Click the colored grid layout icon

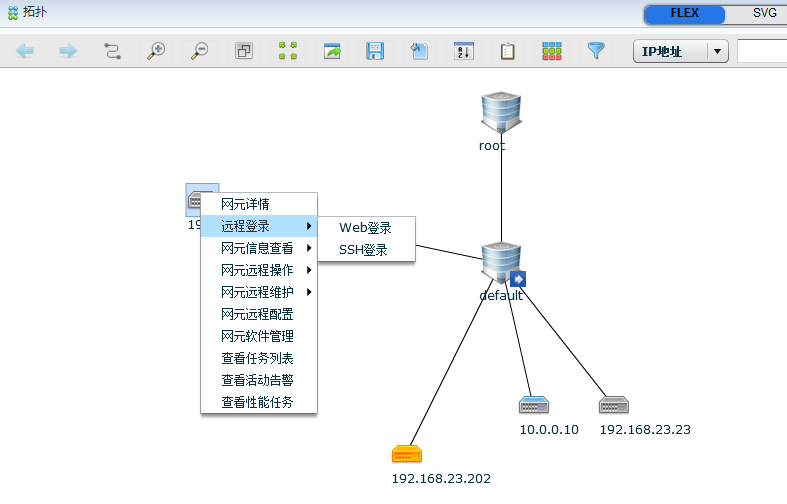(x=552, y=51)
